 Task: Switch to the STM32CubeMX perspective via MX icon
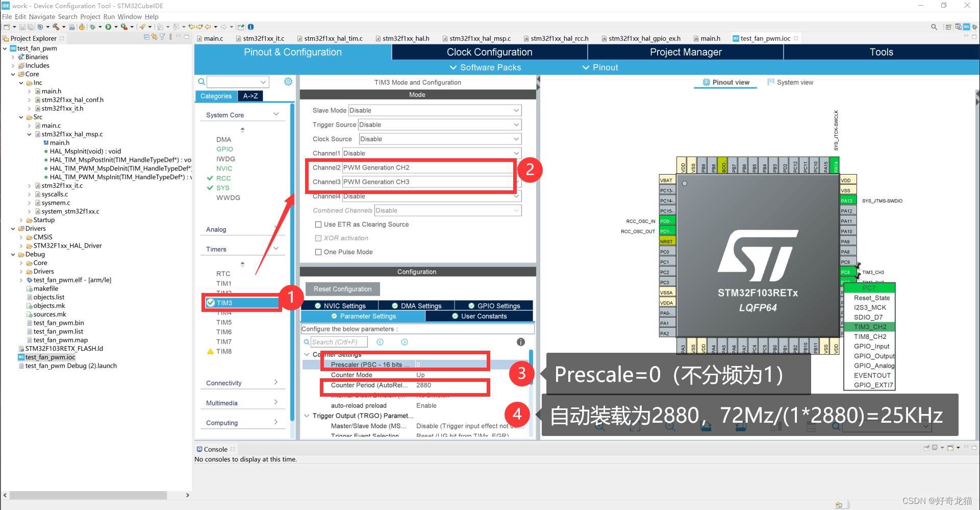[966, 26]
